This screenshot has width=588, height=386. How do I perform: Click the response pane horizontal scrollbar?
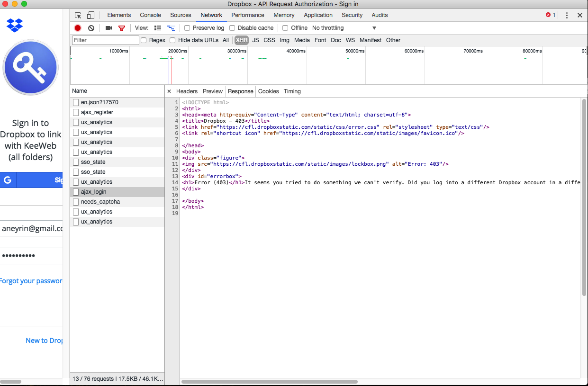[270, 381]
